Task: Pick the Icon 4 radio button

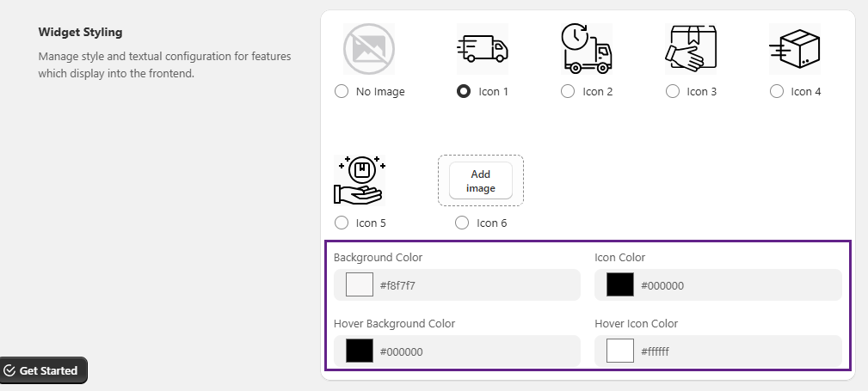Action: [777, 91]
